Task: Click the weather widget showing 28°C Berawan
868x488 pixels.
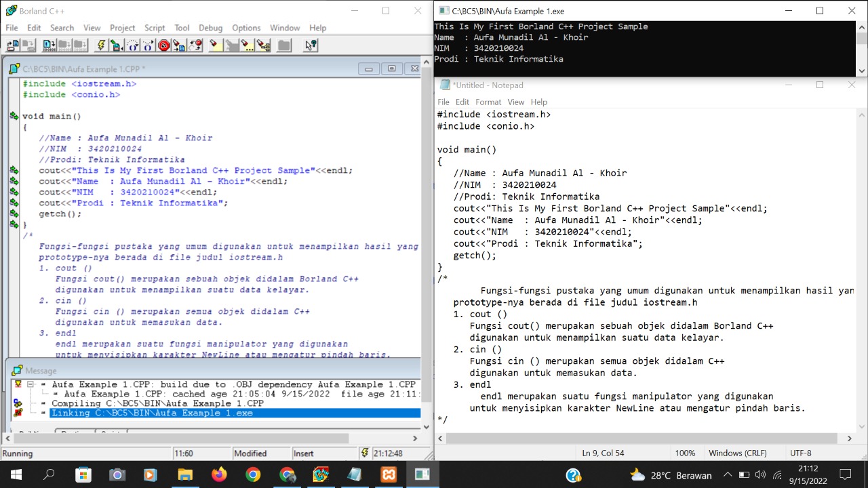Action: click(671, 475)
